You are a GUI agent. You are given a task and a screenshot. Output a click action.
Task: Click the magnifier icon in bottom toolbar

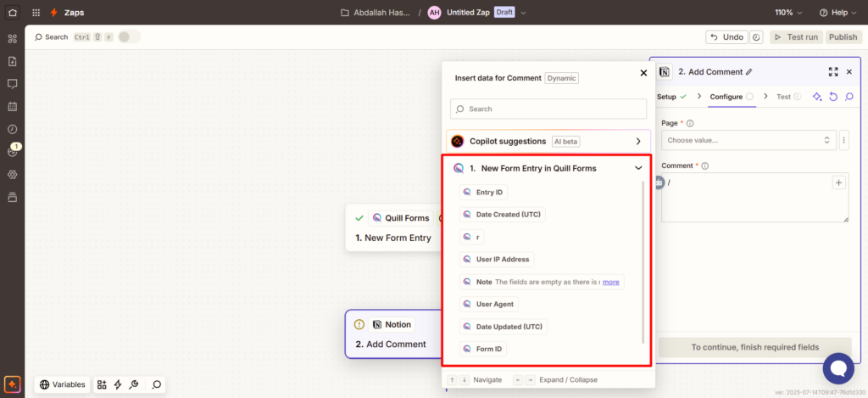[x=157, y=384]
